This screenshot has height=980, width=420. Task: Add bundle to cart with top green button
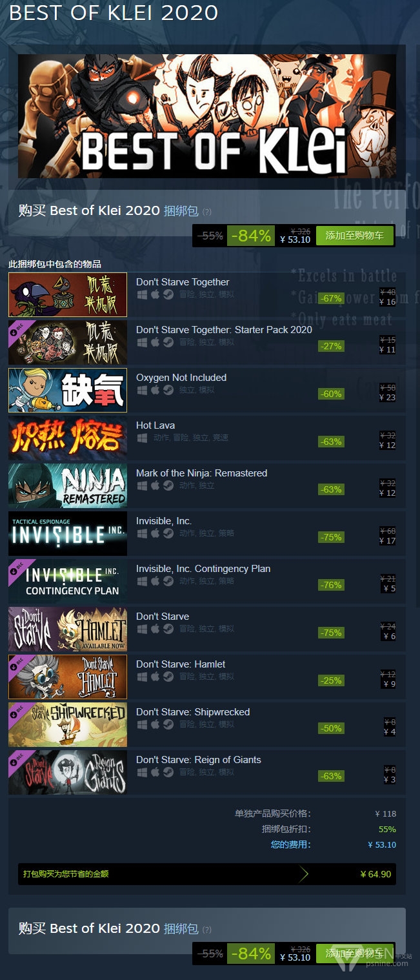tap(355, 236)
